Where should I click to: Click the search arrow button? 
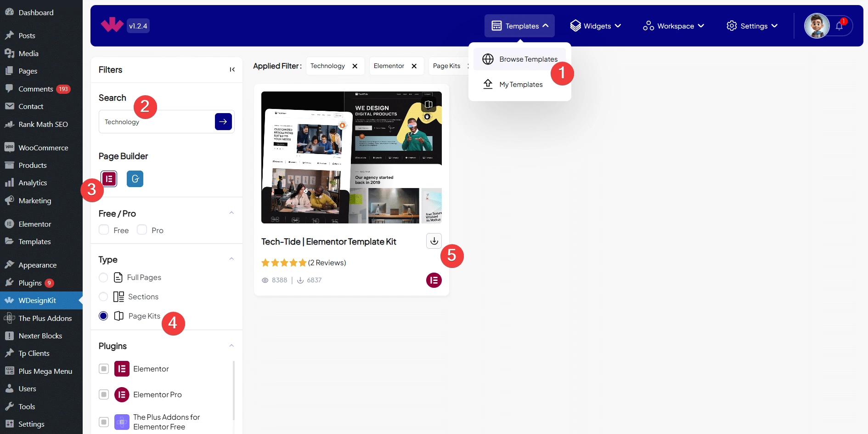coord(223,122)
